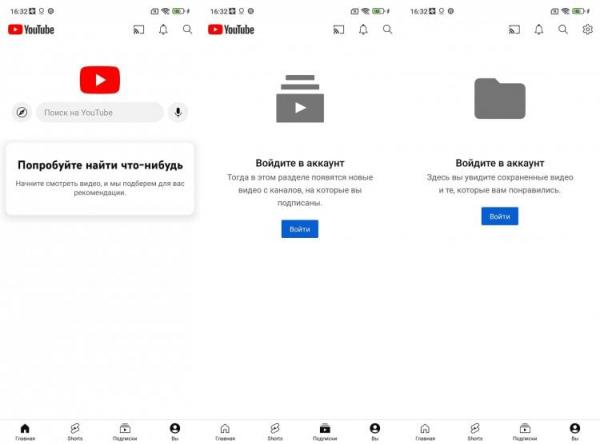Click 'Войдите в аккаунт' heading on subscriptions screen
This screenshot has width=600, height=444.
click(300, 163)
